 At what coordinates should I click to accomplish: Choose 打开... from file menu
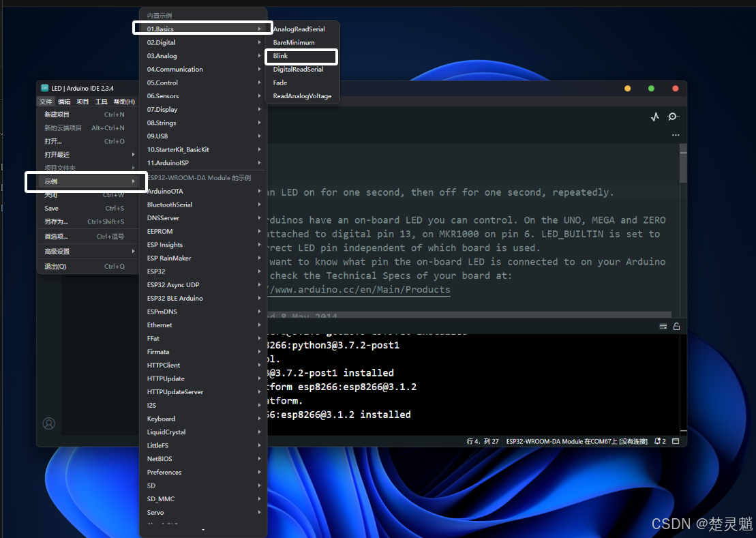[x=88, y=141]
